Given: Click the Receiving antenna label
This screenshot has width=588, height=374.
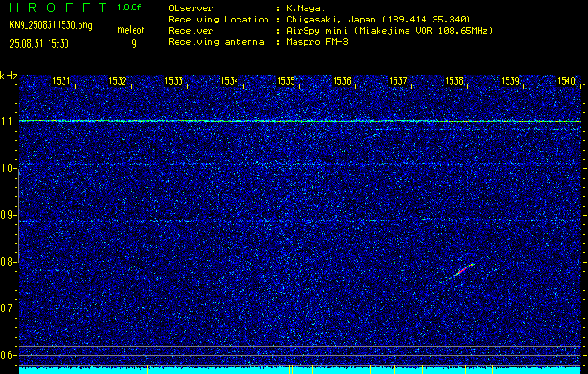Looking at the screenshot, I should 216,42.
